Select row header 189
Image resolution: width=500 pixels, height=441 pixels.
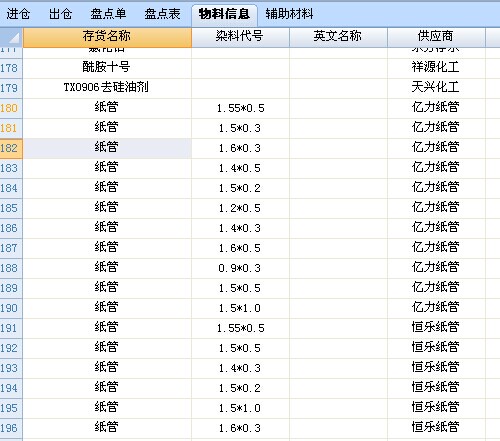click(11, 288)
